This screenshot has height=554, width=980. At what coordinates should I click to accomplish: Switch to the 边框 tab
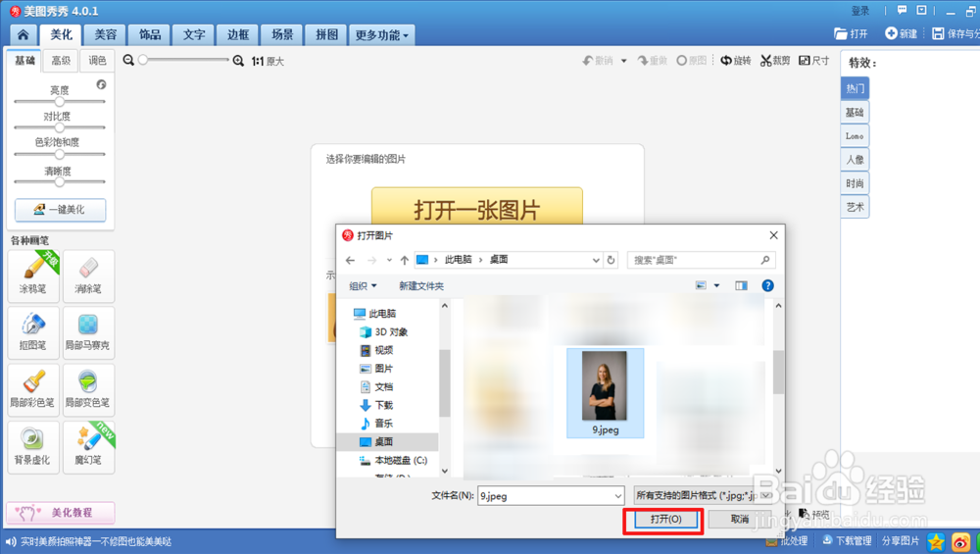coord(238,35)
